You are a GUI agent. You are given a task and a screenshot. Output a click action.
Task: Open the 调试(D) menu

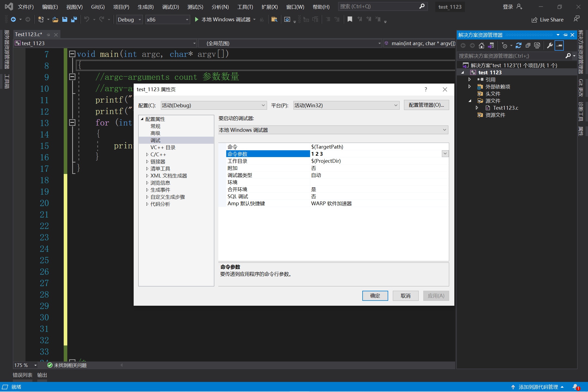tap(170, 7)
